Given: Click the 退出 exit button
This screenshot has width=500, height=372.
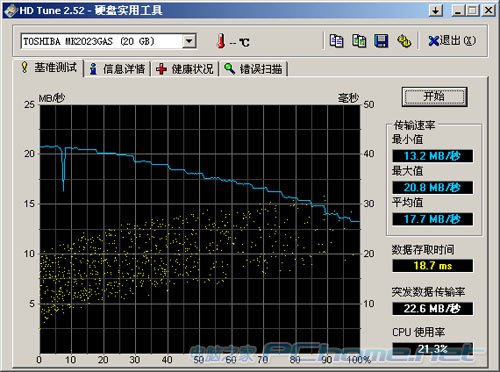Looking at the screenshot, I should (451, 41).
